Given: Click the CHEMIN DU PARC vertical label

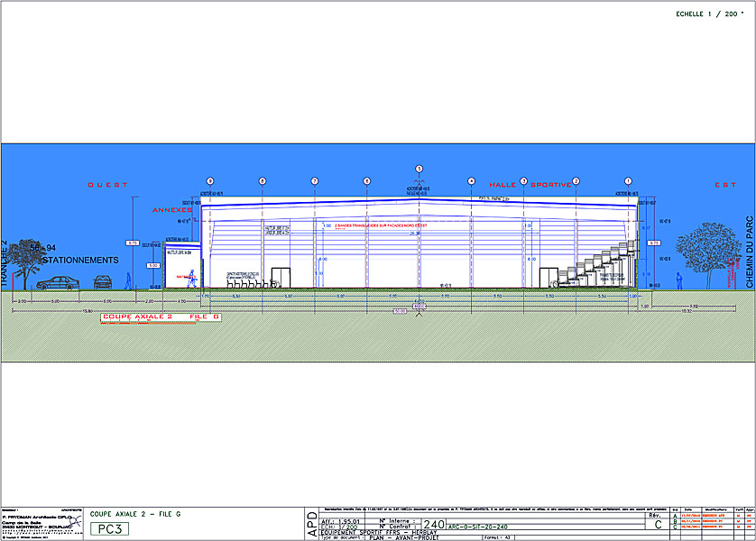Looking at the screenshot, I should pos(749,252).
